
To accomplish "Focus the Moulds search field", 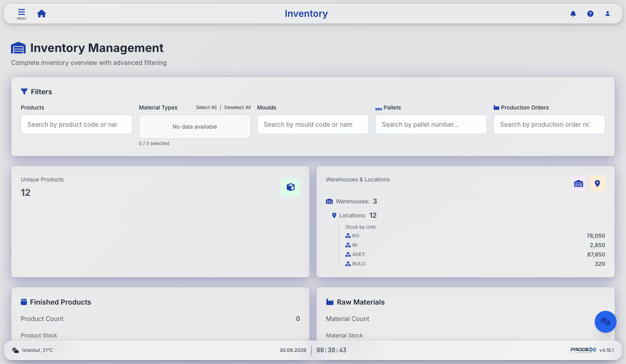I will pos(313,124).
